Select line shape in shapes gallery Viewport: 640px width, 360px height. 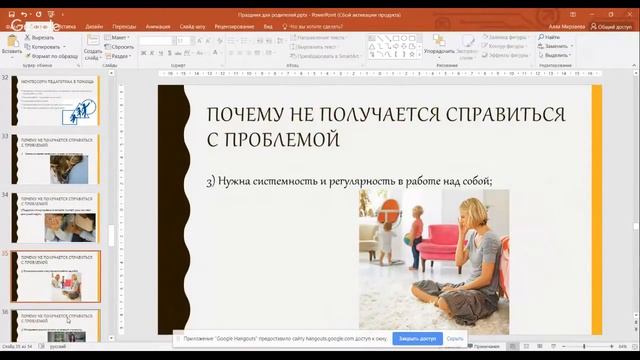(380, 38)
